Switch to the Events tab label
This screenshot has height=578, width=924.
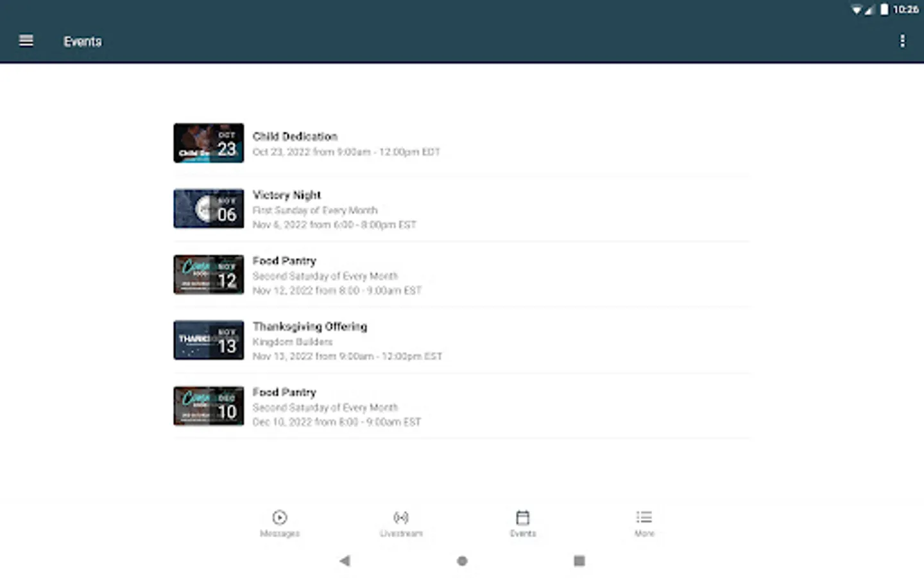click(523, 534)
